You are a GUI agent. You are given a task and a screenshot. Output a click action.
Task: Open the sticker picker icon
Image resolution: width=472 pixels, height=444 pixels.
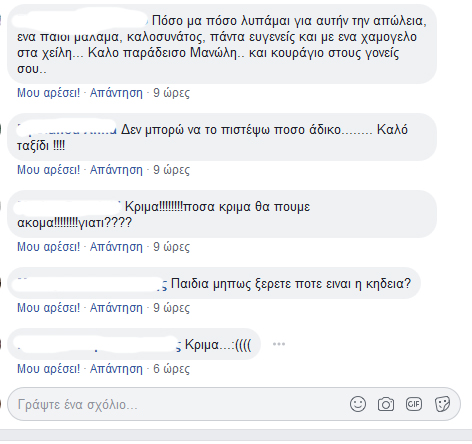click(442, 404)
